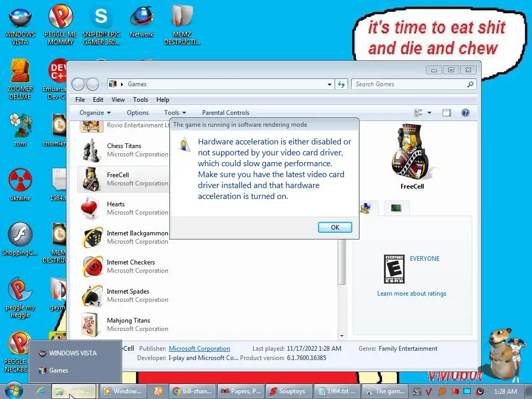532x399 pixels.
Task: Open ShoppingC... Flash icon
Action: click(20, 239)
